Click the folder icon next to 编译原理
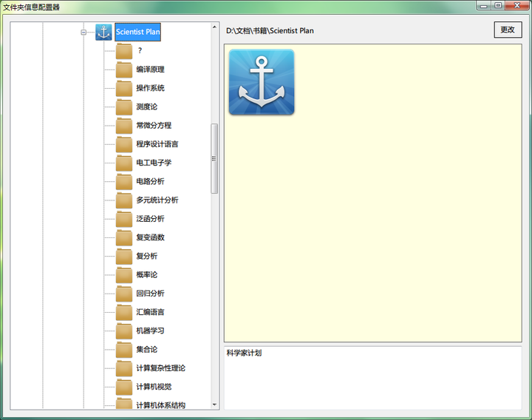This screenshot has height=420, width=532. pos(124,70)
